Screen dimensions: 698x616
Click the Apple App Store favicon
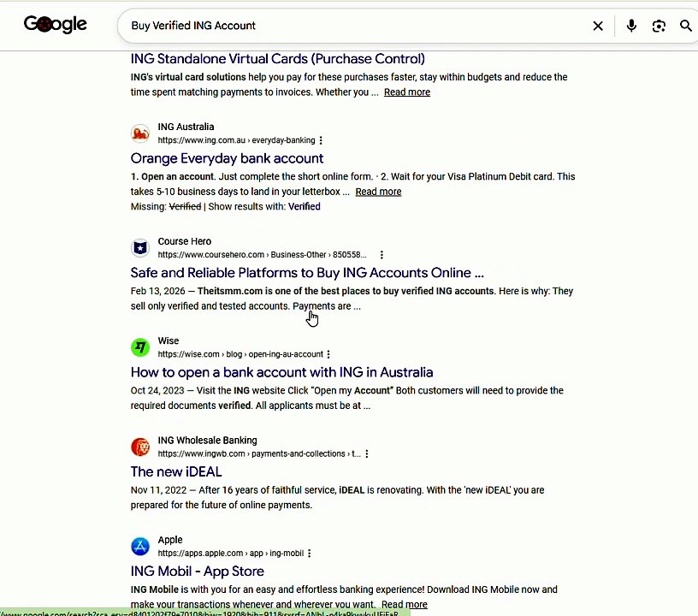[x=140, y=546]
